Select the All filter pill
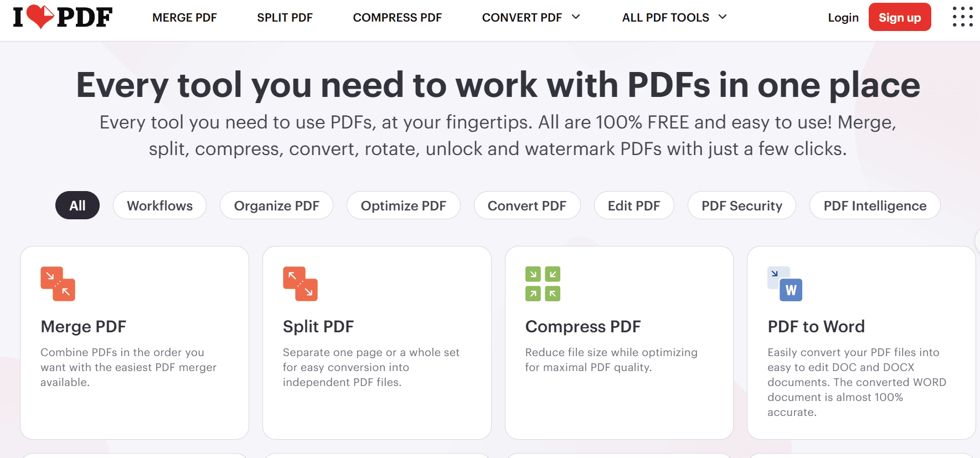This screenshot has width=980, height=458. [x=78, y=205]
